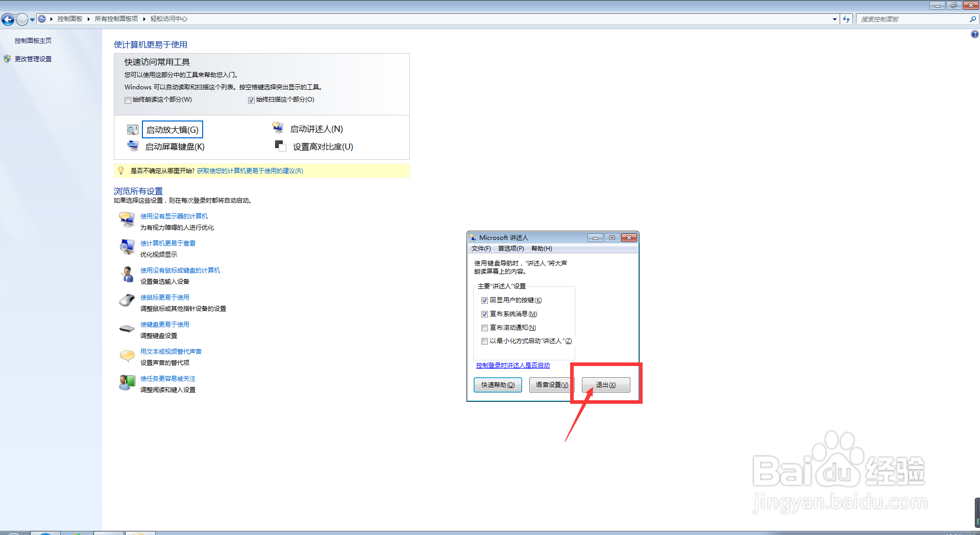This screenshot has width=980, height=535.
Task: Open 获取使您的计算机更易于使用的建议(R) link
Action: coord(250,171)
